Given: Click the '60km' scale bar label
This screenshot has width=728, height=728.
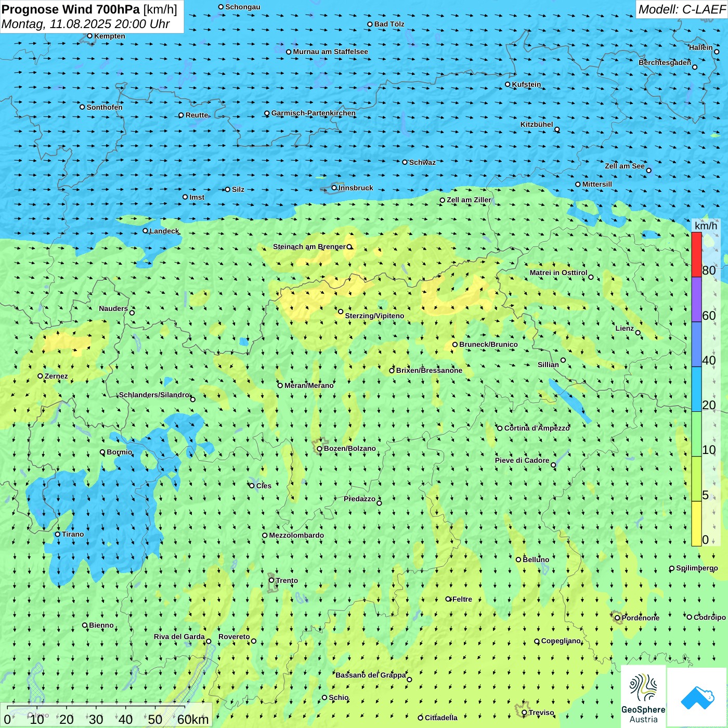Looking at the screenshot, I should pos(193,719).
